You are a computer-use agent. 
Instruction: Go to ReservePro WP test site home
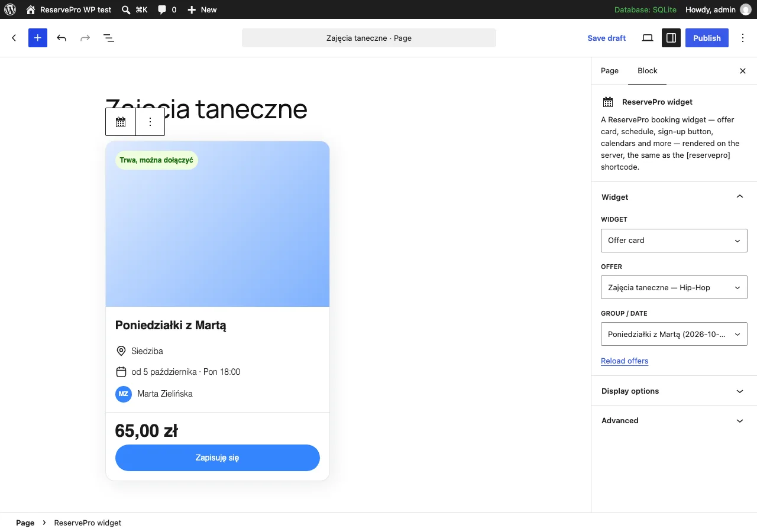(69, 9)
